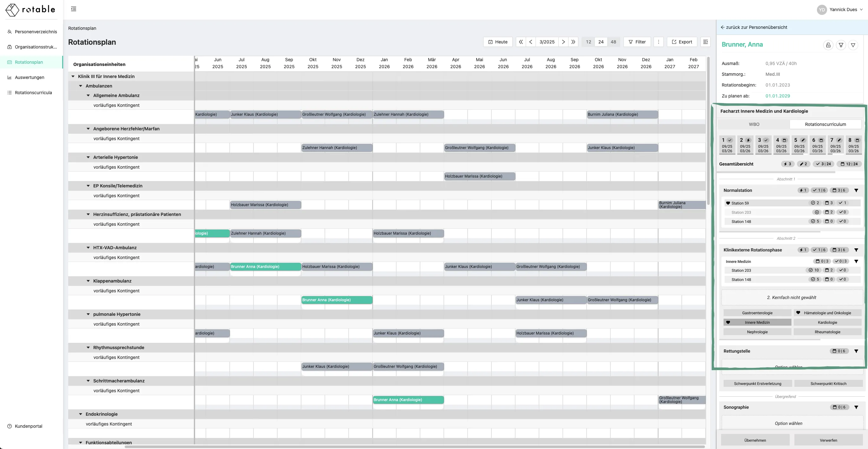
Task: Open the Yannick Dues user dropdown
Action: (x=843, y=10)
